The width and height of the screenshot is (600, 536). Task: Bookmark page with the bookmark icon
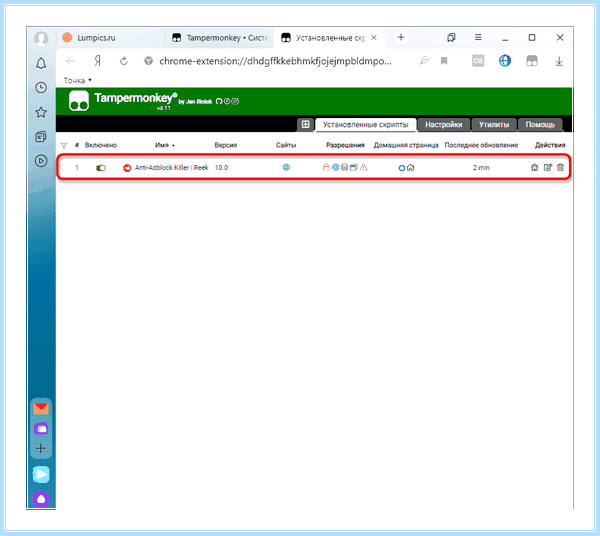444,61
